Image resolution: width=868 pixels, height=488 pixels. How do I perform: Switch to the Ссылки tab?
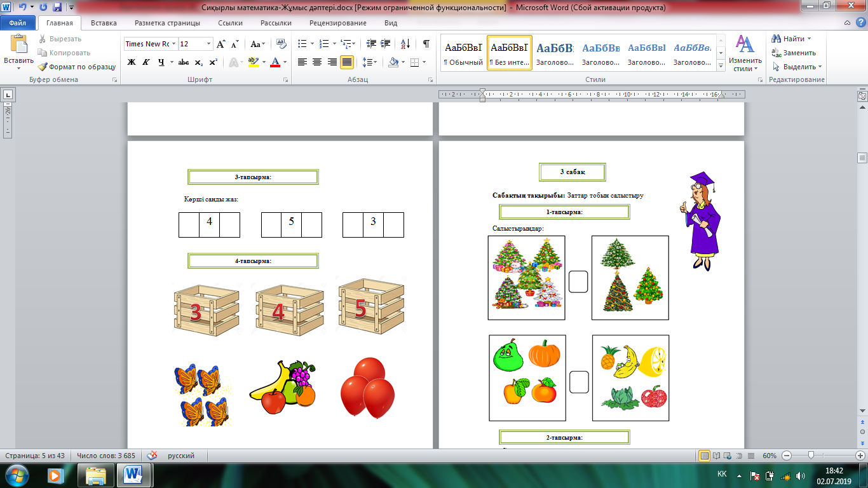click(230, 23)
